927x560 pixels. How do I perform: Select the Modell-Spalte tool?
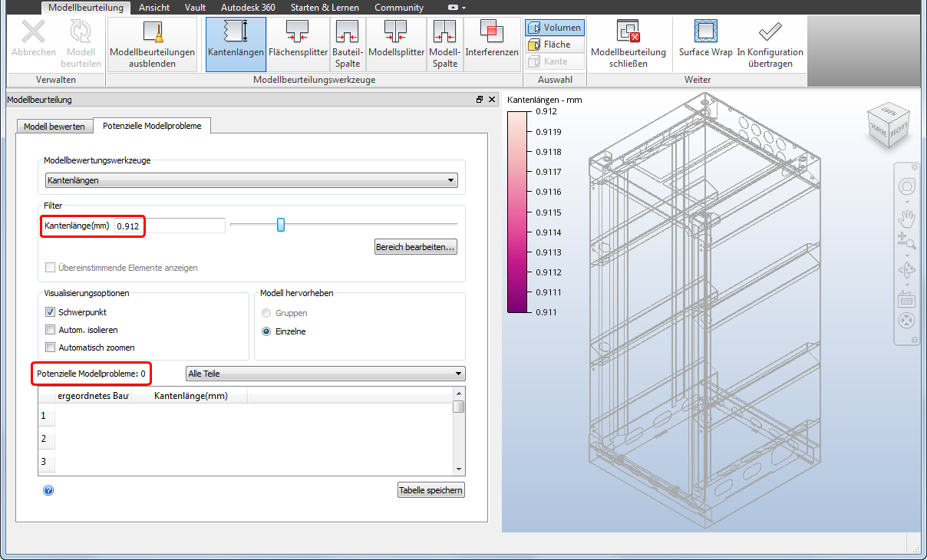tap(444, 44)
